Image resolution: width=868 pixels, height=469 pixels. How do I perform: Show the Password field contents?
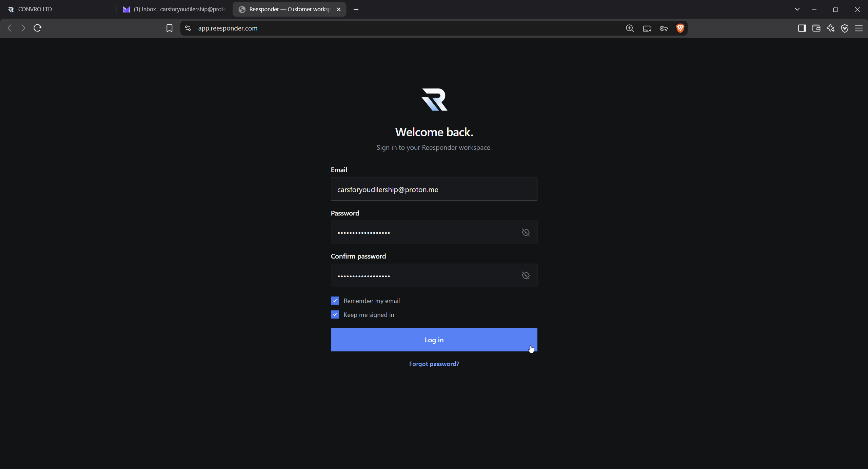pos(526,232)
